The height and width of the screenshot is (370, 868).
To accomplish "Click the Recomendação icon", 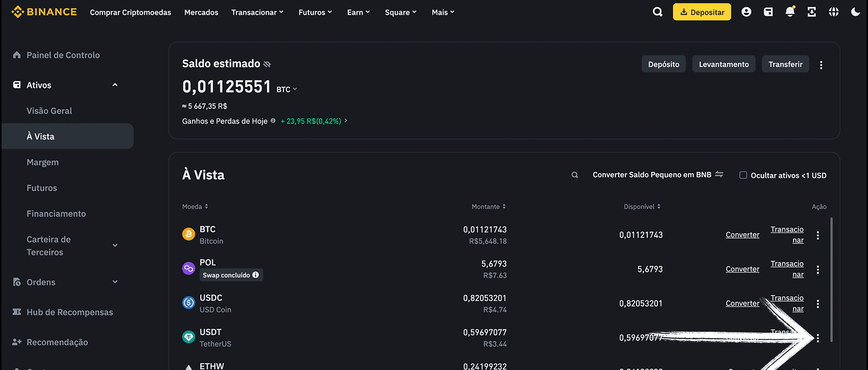I will (x=17, y=342).
